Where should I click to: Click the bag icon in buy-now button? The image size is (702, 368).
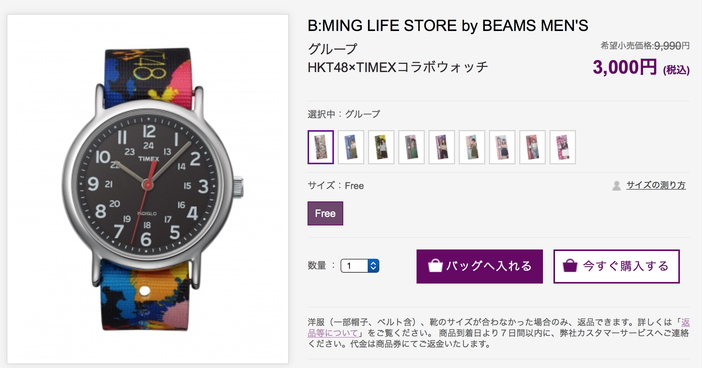pos(570,265)
